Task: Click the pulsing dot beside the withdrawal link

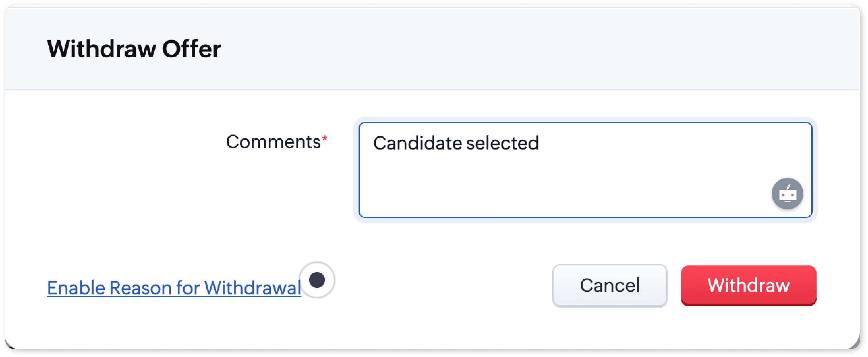Action: tap(317, 280)
